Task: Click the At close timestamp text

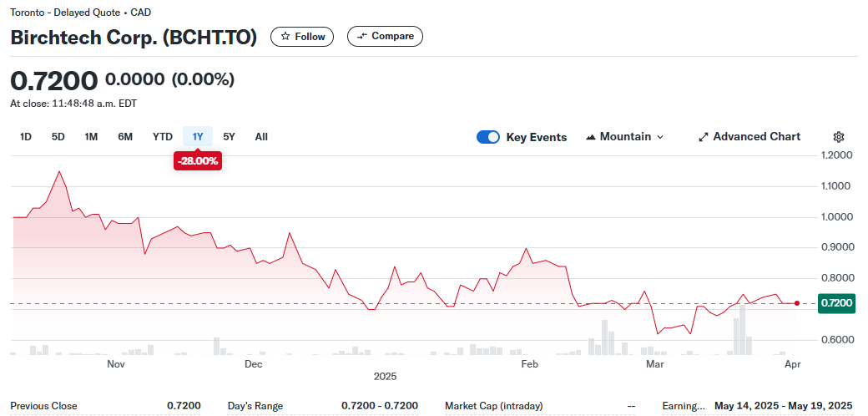Action: (73, 103)
